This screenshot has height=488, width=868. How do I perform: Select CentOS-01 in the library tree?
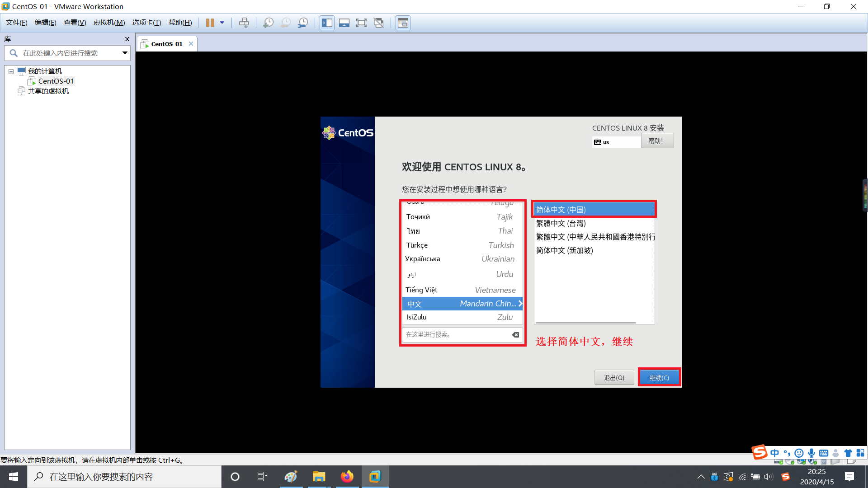click(56, 81)
